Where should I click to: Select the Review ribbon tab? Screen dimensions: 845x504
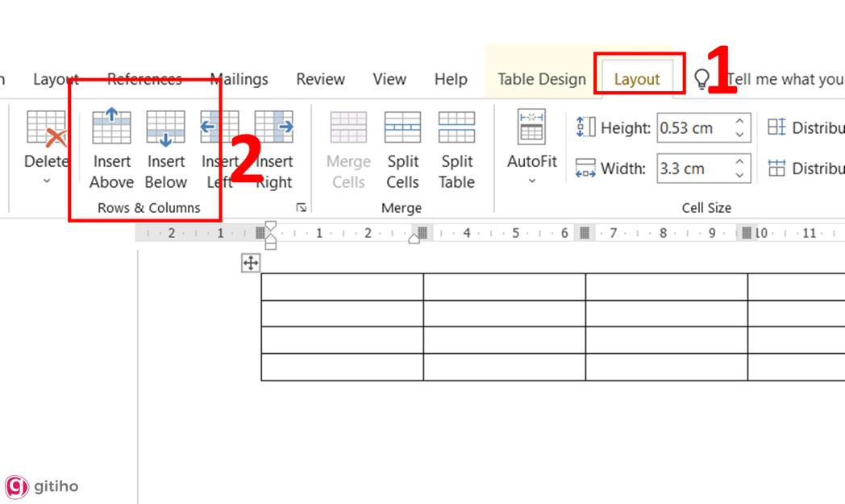[319, 78]
